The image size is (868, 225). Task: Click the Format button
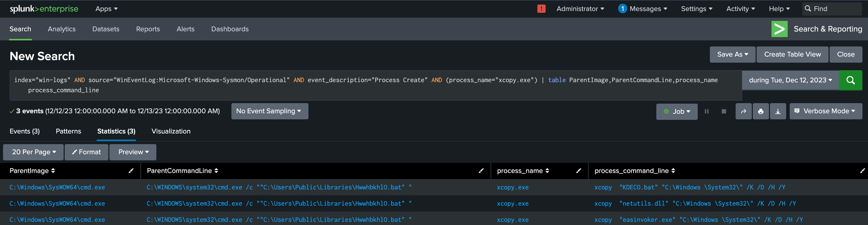coord(86,152)
